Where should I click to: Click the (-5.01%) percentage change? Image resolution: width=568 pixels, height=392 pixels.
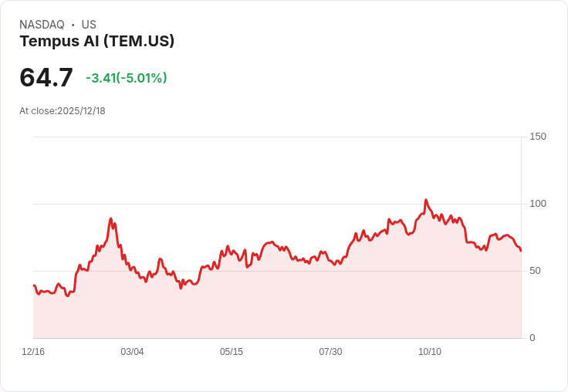pos(142,78)
